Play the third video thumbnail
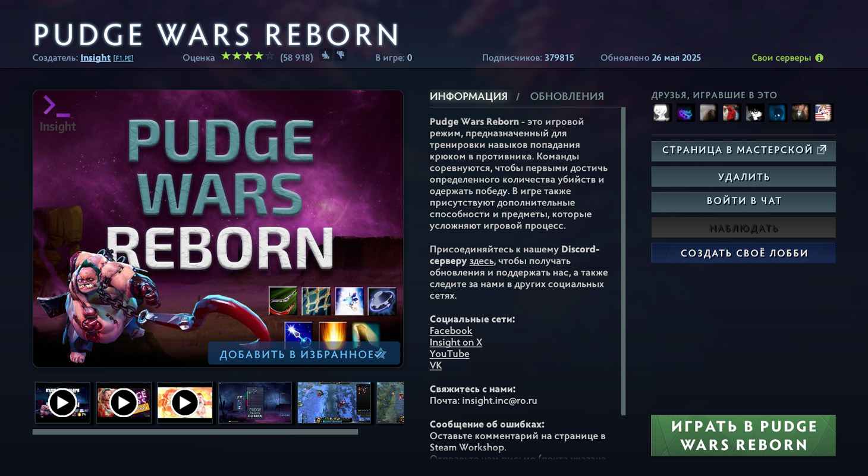868x476 pixels. (x=185, y=403)
